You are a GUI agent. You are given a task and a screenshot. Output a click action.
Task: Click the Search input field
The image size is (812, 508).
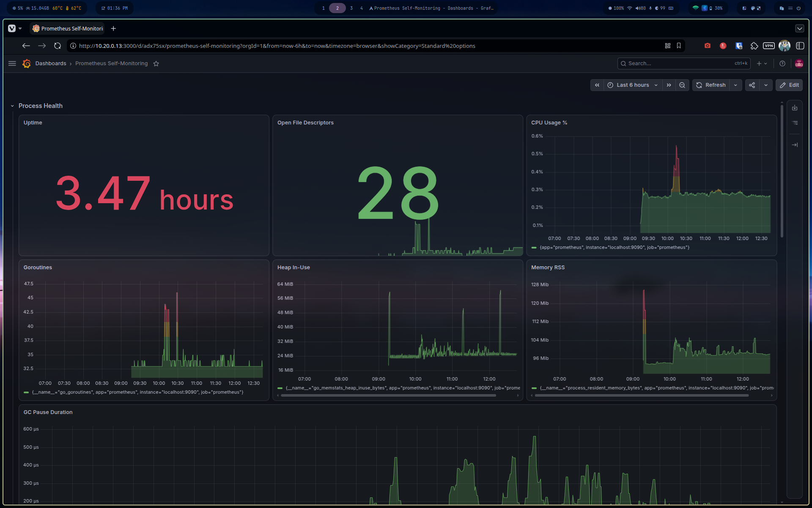684,63
